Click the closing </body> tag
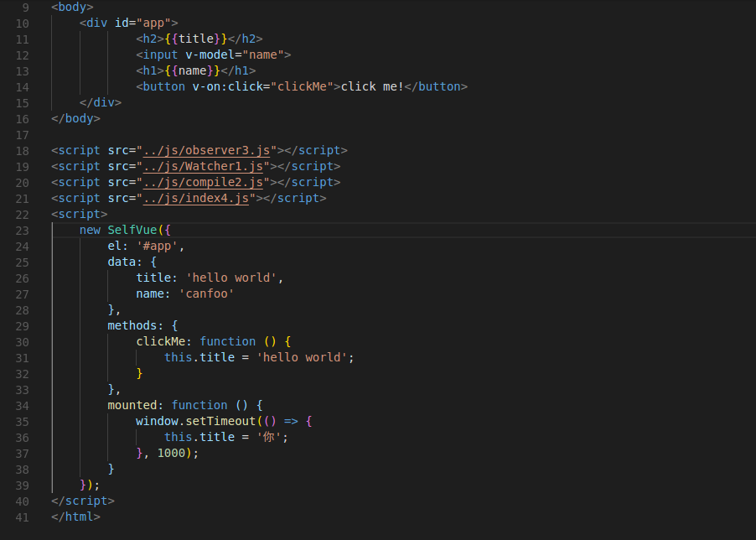 tap(75, 118)
